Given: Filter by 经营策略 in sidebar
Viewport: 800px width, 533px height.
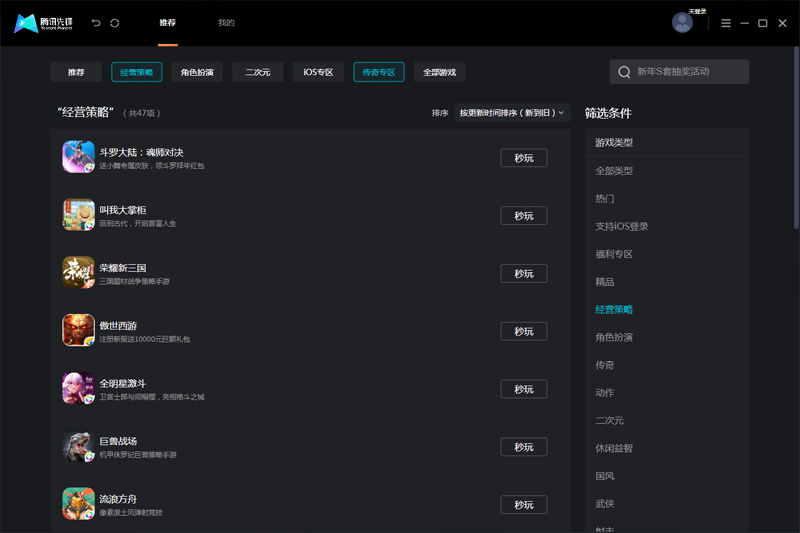Looking at the screenshot, I should click(x=614, y=310).
